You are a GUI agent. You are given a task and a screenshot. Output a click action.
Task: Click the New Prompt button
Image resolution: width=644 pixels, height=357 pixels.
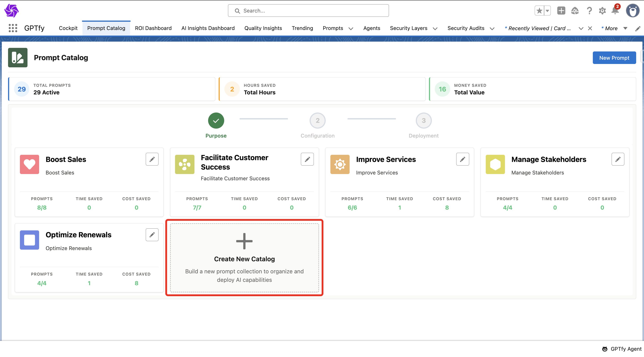[614, 58]
